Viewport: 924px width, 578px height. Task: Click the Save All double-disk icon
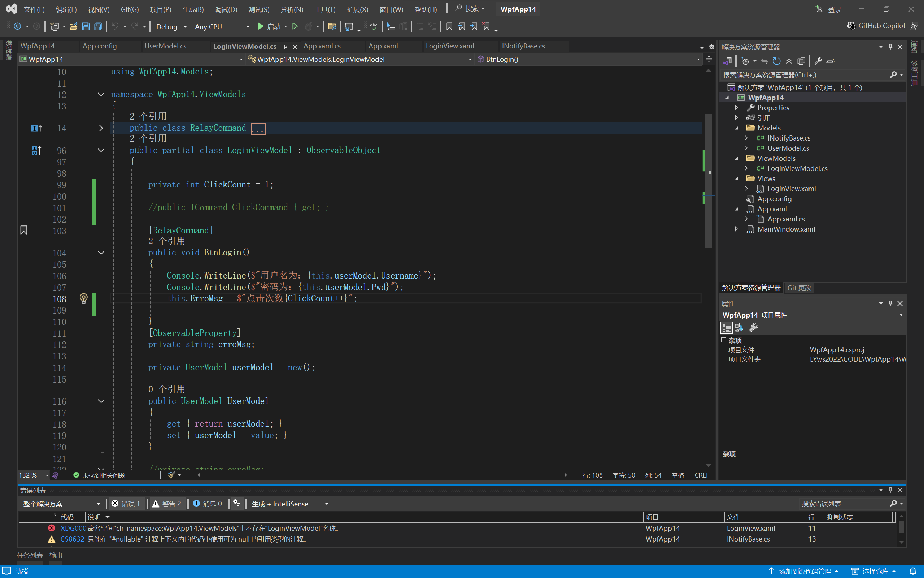pyautogui.click(x=98, y=26)
